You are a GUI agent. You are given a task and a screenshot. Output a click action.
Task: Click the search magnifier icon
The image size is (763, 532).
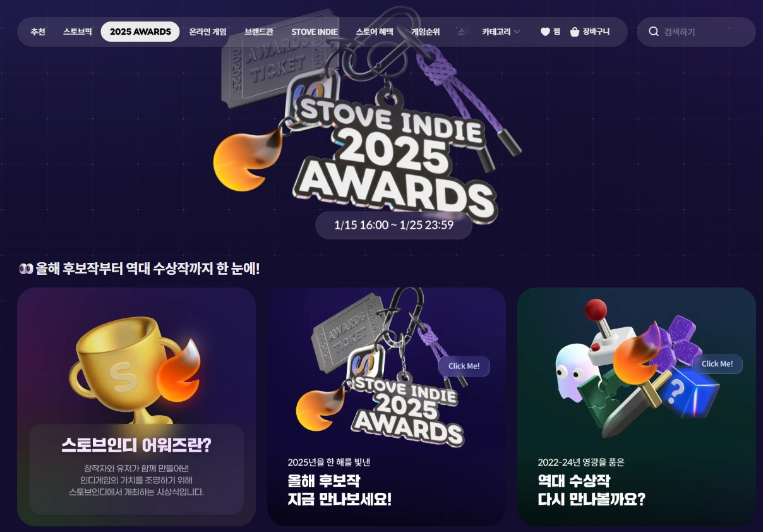point(654,32)
